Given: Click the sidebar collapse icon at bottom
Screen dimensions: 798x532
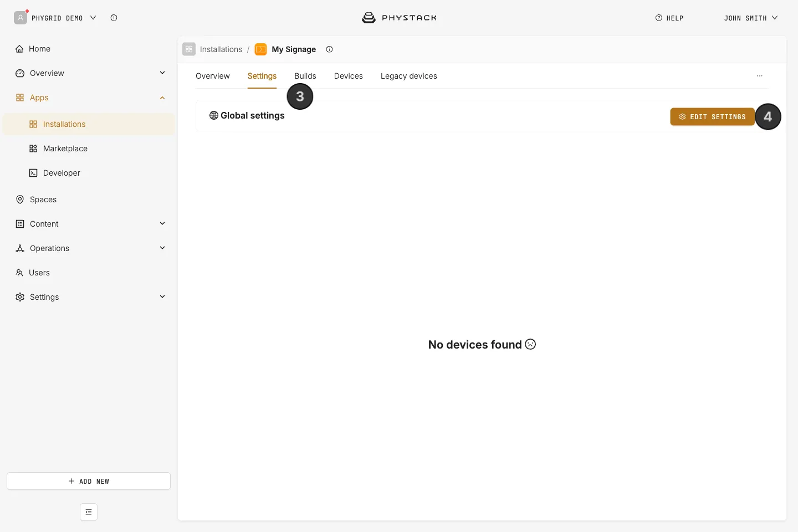Looking at the screenshot, I should point(89,512).
